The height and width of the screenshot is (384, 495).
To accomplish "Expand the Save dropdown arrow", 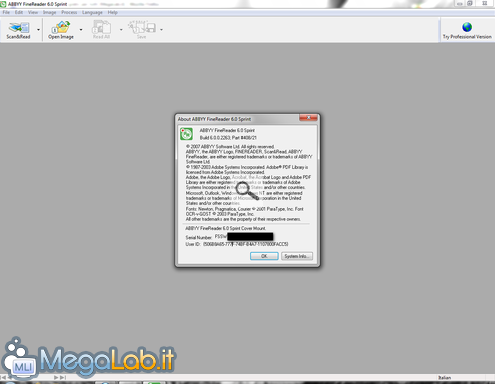I will 161,30.
